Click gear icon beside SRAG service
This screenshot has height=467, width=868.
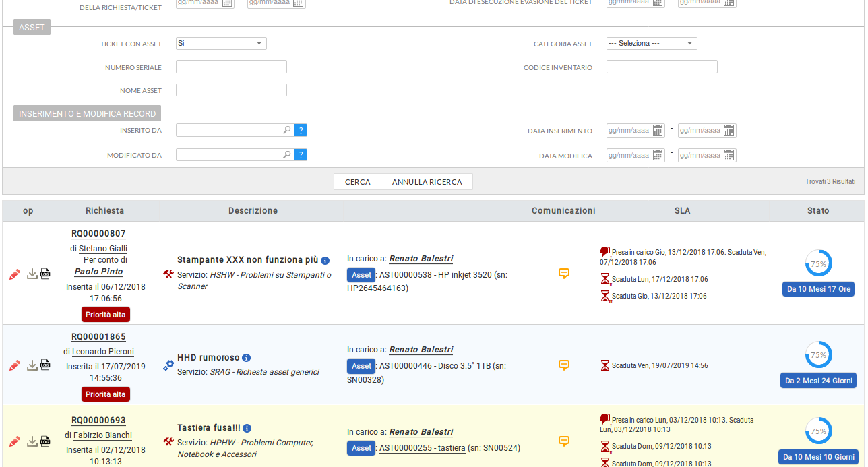pyautogui.click(x=168, y=365)
